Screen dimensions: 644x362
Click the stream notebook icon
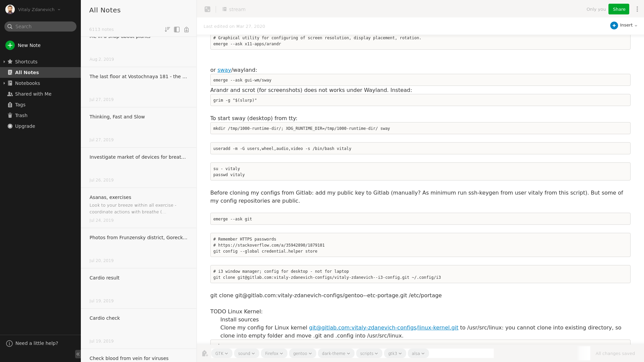(225, 9)
